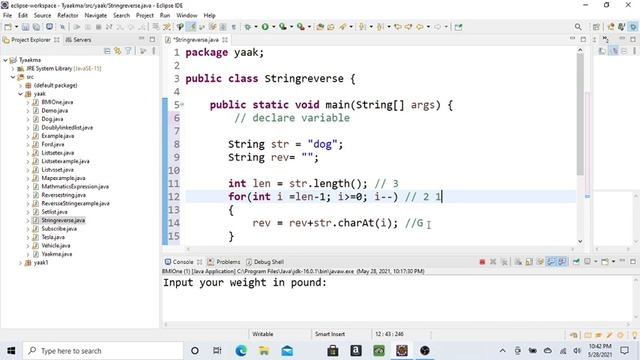Open the Refactor menu
Screen dimensions: 640x360
pos(68,16)
